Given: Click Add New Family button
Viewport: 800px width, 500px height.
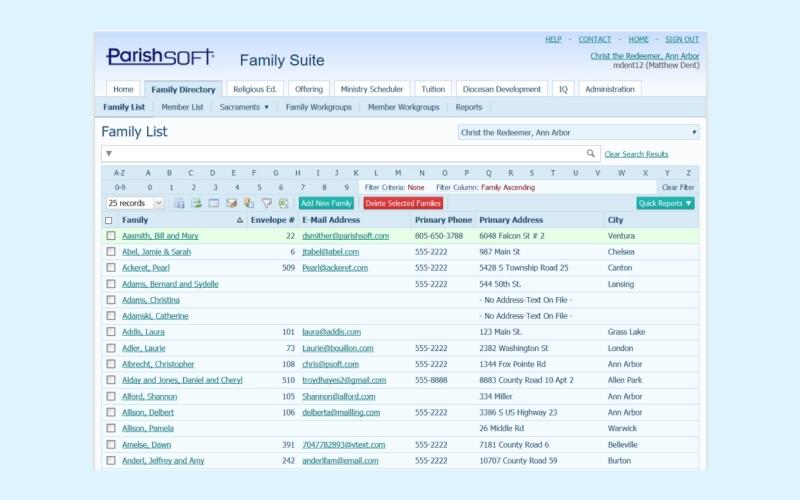Looking at the screenshot, I should (326, 203).
